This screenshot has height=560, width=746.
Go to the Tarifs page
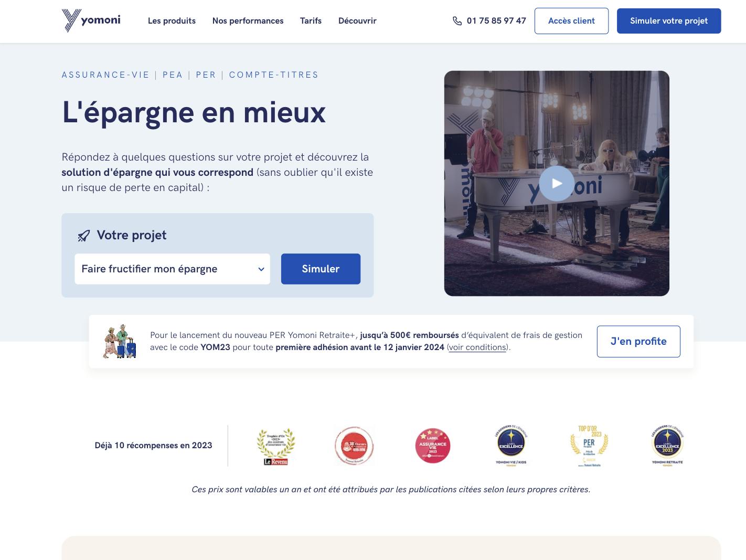(311, 21)
